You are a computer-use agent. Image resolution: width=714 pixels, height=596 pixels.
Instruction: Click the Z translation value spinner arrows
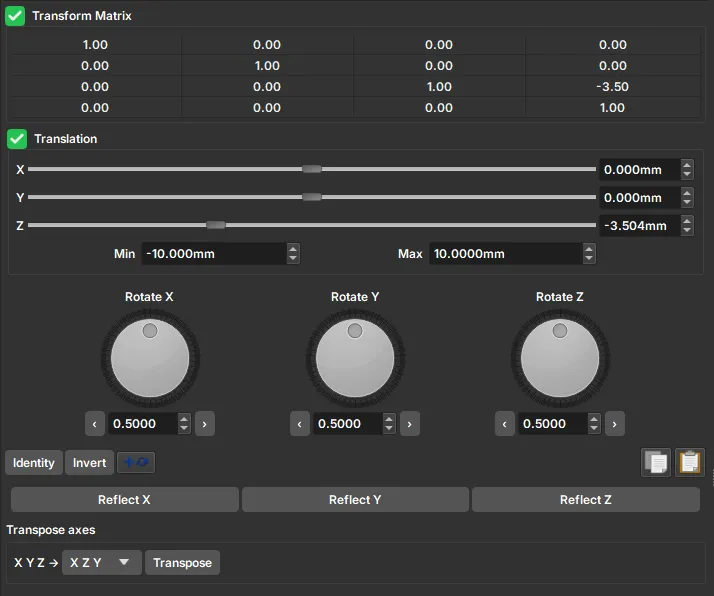[687, 226]
